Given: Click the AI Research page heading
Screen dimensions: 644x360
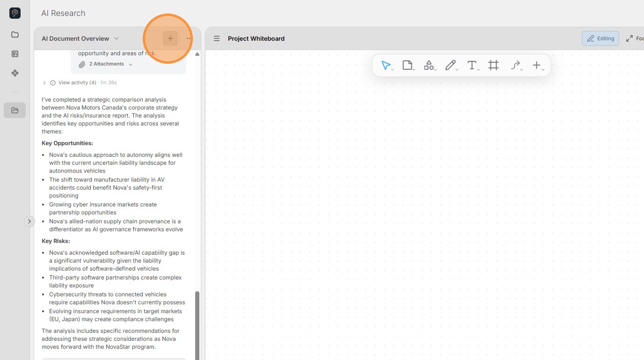Looking at the screenshot, I should click(x=63, y=13).
